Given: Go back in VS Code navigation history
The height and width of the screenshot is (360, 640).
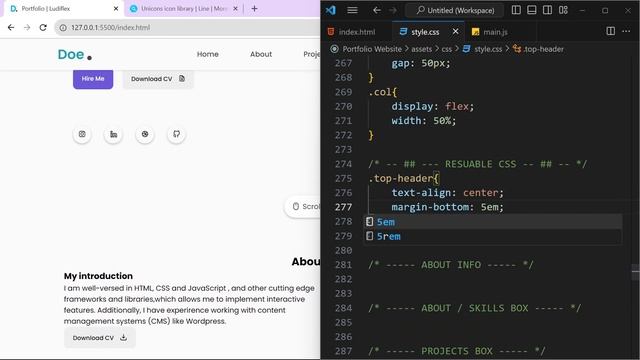Looking at the screenshot, I should [377, 10].
